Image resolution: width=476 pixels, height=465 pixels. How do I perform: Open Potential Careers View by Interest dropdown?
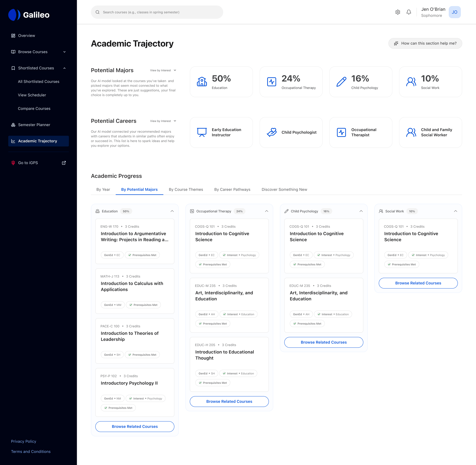click(163, 121)
